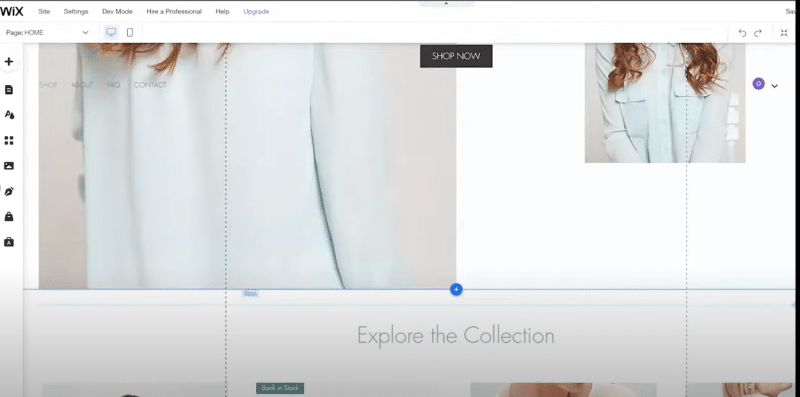Click the zoom out editor icon
Viewport: 800px width, 397px height.
tap(784, 33)
